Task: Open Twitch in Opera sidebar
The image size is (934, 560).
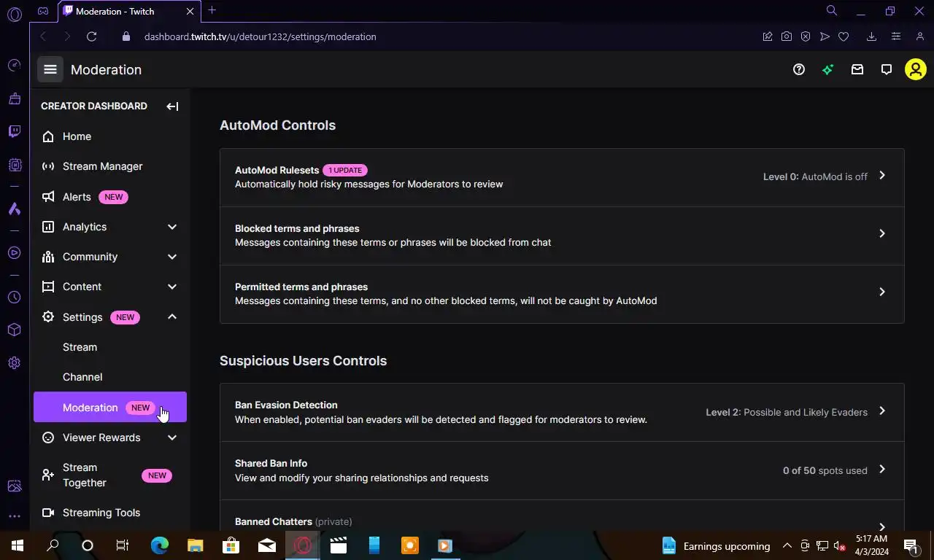Action: (x=15, y=131)
